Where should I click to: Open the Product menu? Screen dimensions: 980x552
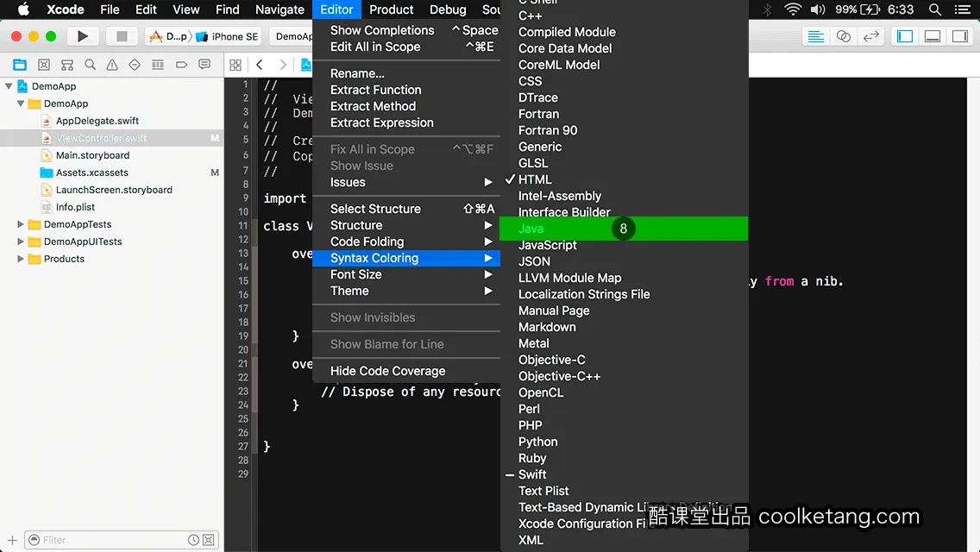coord(392,9)
